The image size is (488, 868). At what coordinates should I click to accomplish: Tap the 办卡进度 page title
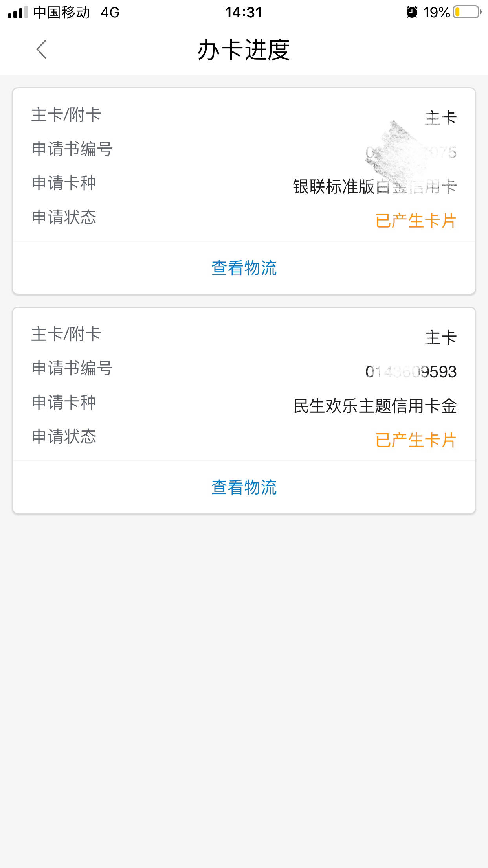pyautogui.click(x=244, y=50)
